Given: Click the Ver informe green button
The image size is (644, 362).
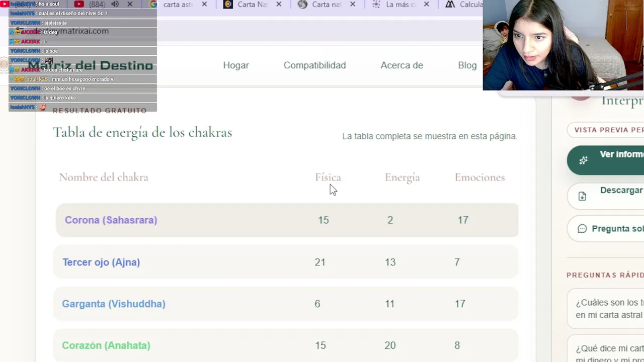Looking at the screenshot, I should [x=605, y=160].
